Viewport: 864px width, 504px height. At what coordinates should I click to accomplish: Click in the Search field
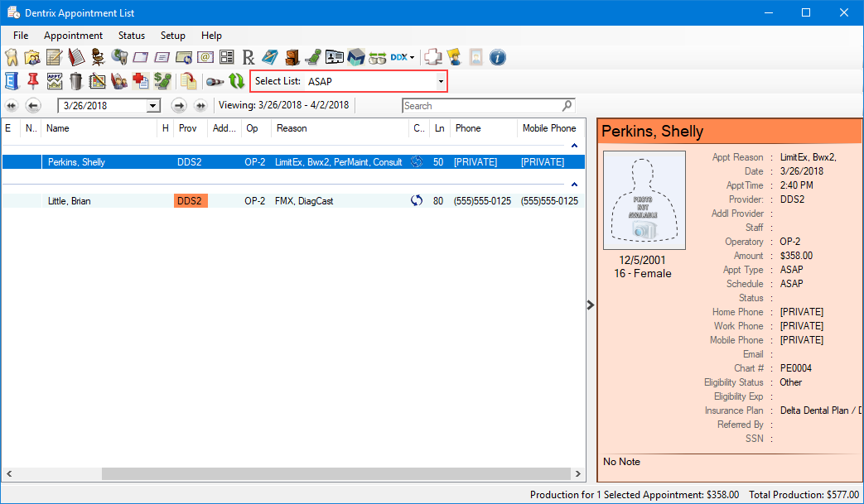480,106
